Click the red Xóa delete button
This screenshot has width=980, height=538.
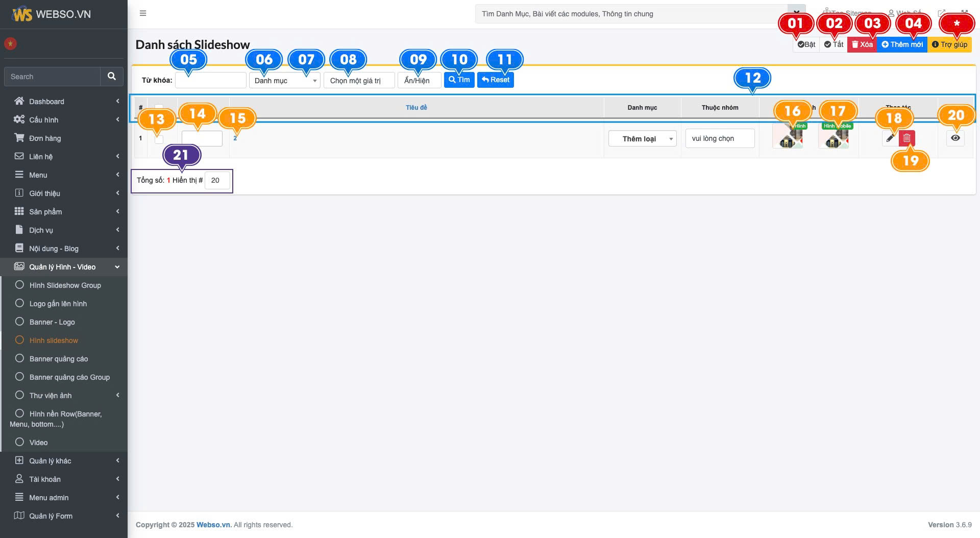862,44
